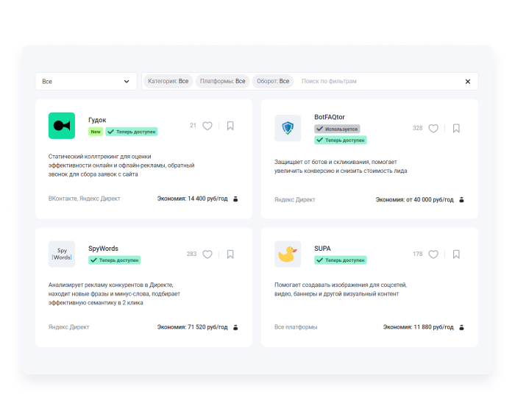The image size is (515, 420).
Task: Bookmark the SUPA card
Action: pos(456,255)
